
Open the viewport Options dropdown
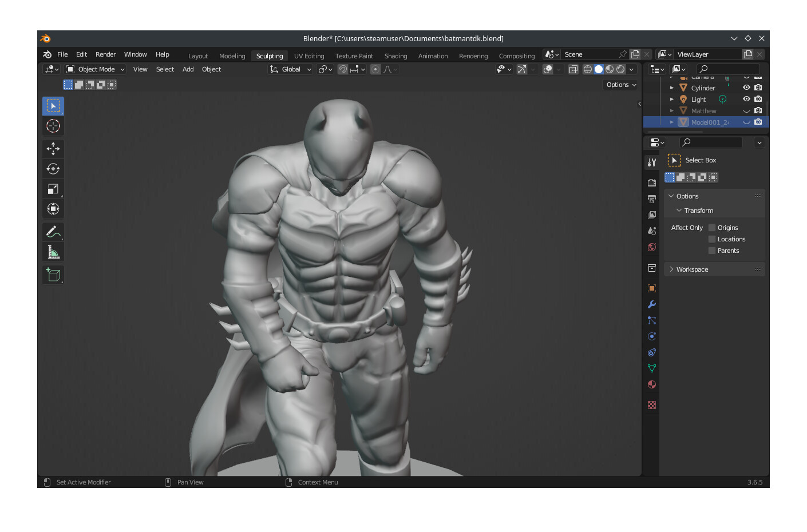(621, 85)
